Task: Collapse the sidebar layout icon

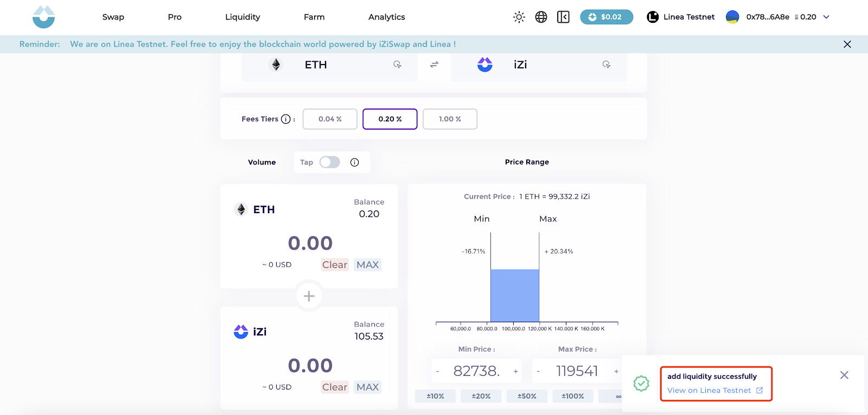Action: 563,17
